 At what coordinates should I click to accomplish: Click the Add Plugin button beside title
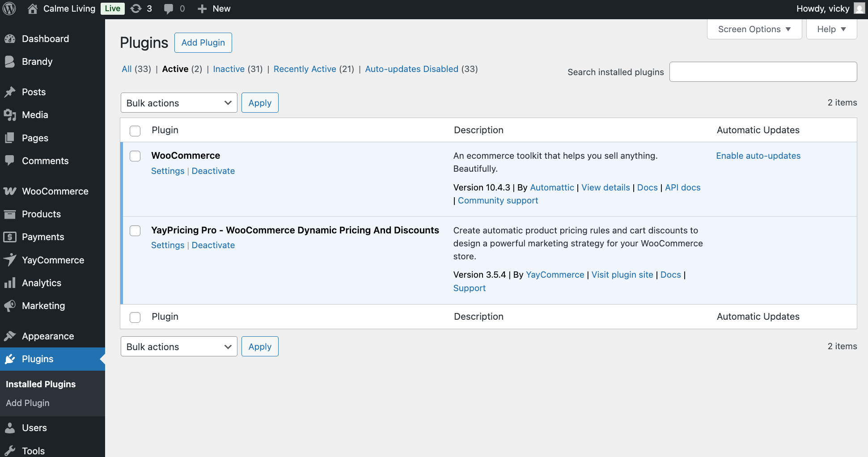pyautogui.click(x=203, y=42)
